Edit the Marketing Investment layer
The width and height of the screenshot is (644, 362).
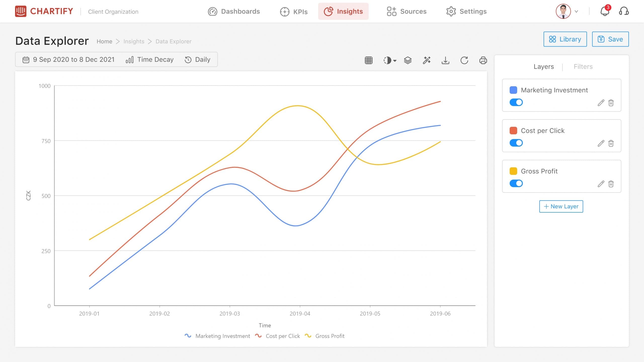coord(601,103)
